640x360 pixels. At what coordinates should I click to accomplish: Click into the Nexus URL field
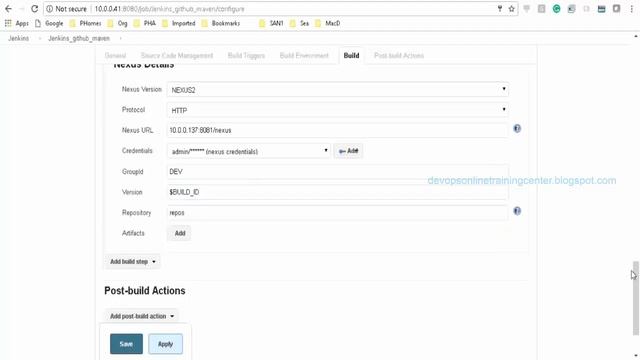tap(338, 130)
